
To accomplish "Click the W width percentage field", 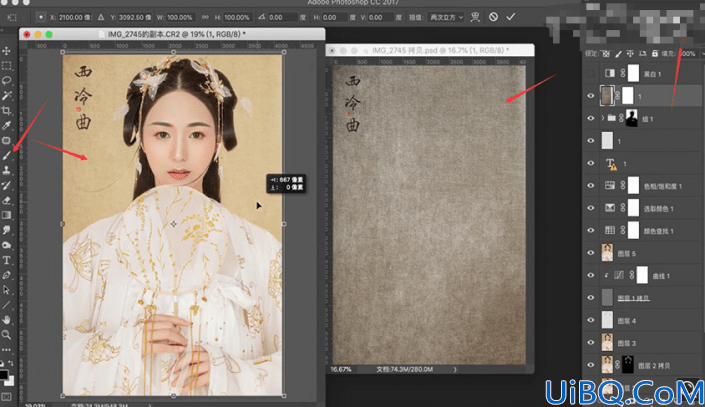I will click(180, 17).
